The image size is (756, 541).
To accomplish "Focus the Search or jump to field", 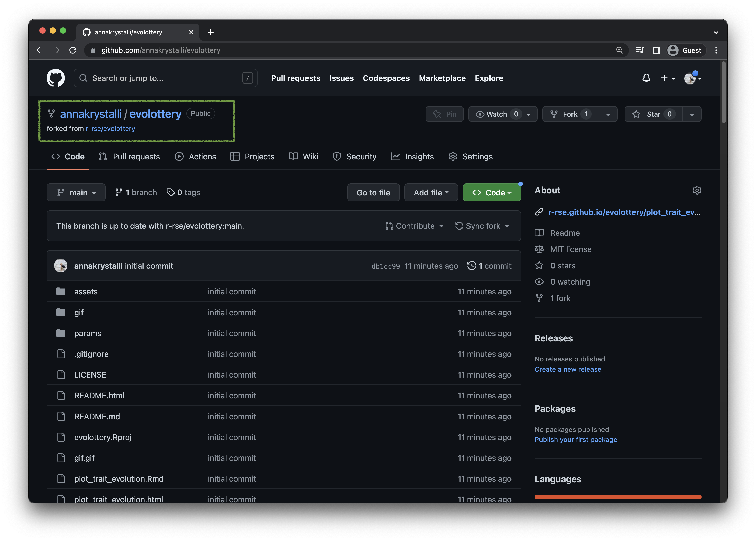I will click(165, 78).
